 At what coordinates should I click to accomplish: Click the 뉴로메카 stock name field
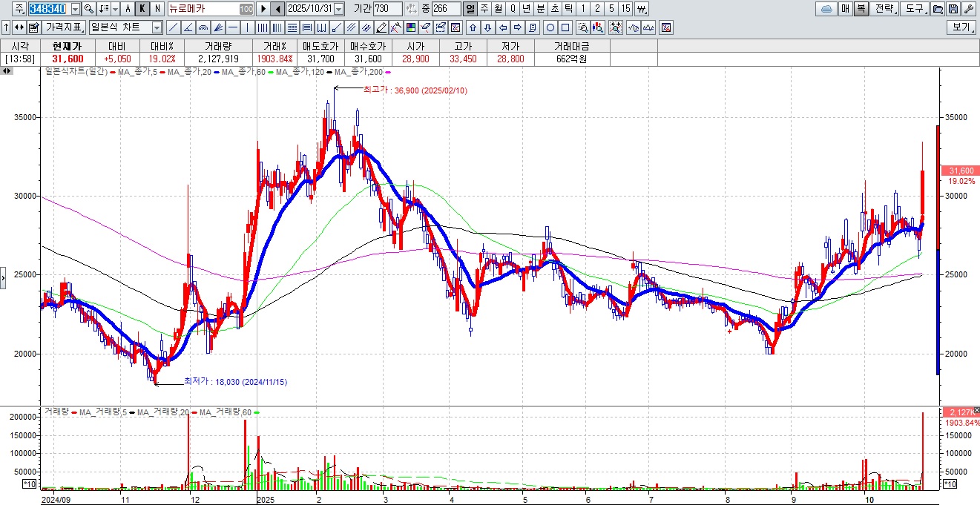point(211,9)
